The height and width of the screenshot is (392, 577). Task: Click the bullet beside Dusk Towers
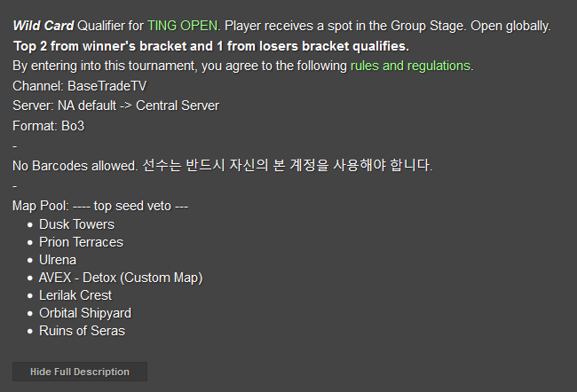(x=30, y=224)
